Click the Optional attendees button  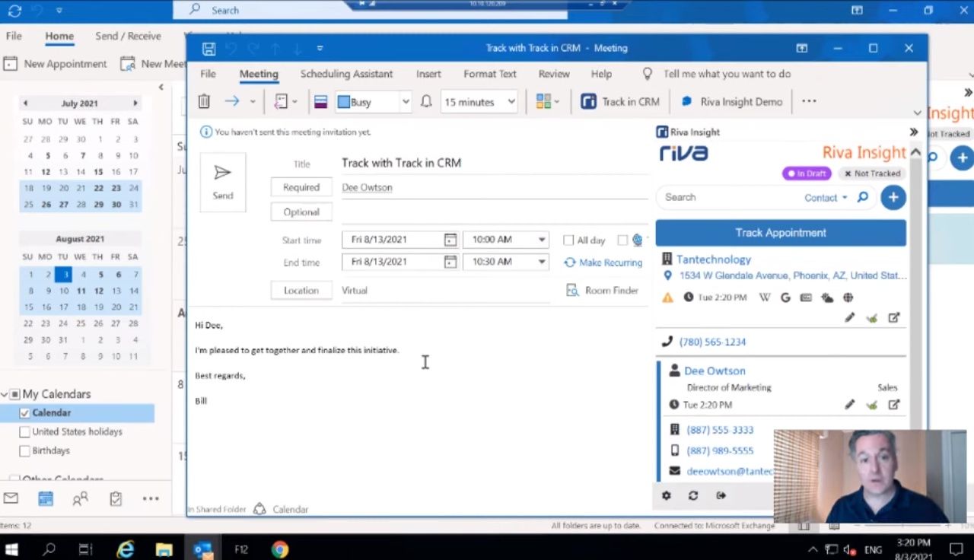(x=301, y=212)
